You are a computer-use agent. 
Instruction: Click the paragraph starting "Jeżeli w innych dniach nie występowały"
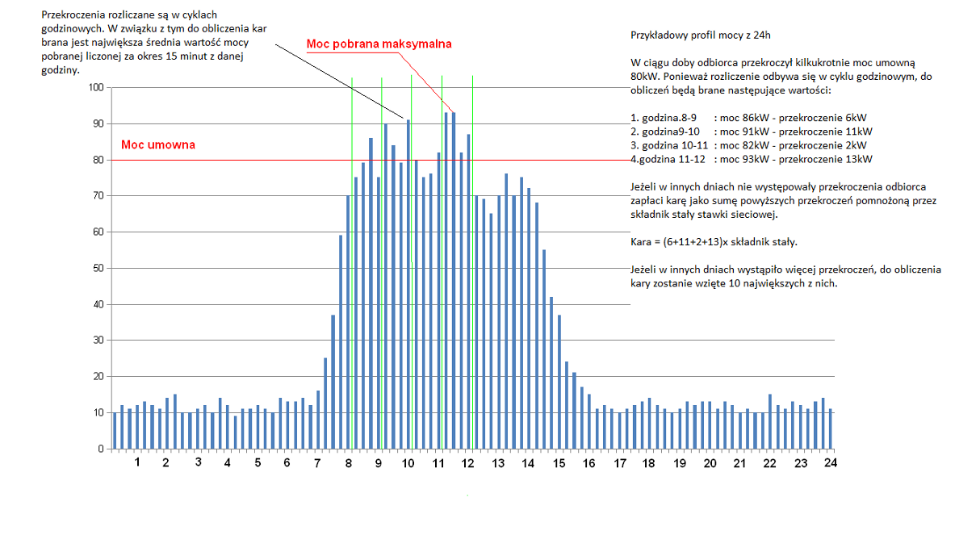[784, 200]
